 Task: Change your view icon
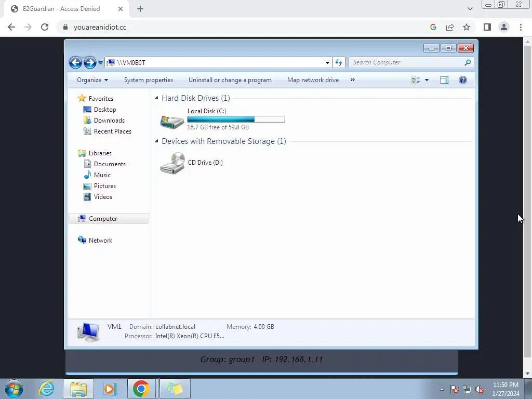(x=416, y=80)
